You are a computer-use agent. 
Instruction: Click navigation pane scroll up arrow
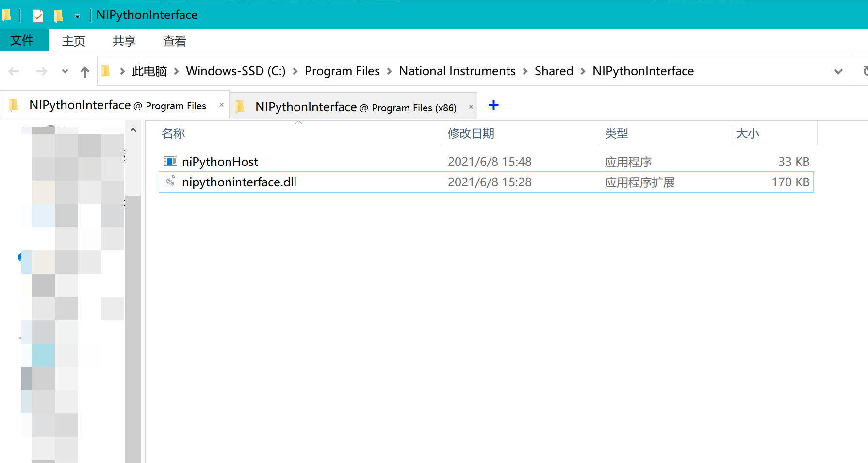pos(133,130)
